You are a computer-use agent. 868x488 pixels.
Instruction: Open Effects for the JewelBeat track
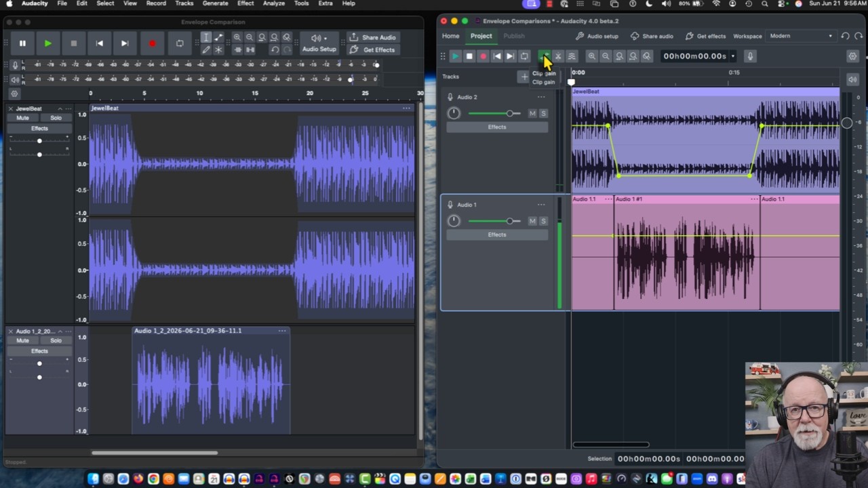coord(39,129)
